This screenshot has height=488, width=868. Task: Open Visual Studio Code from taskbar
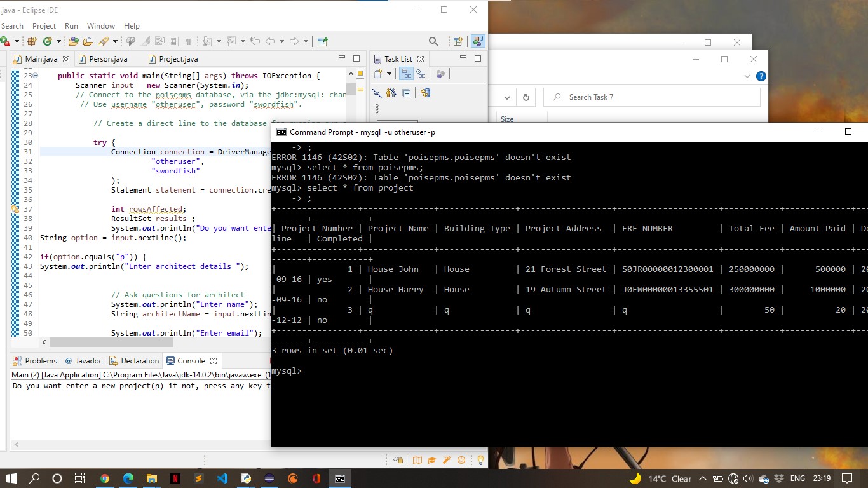click(222, 478)
